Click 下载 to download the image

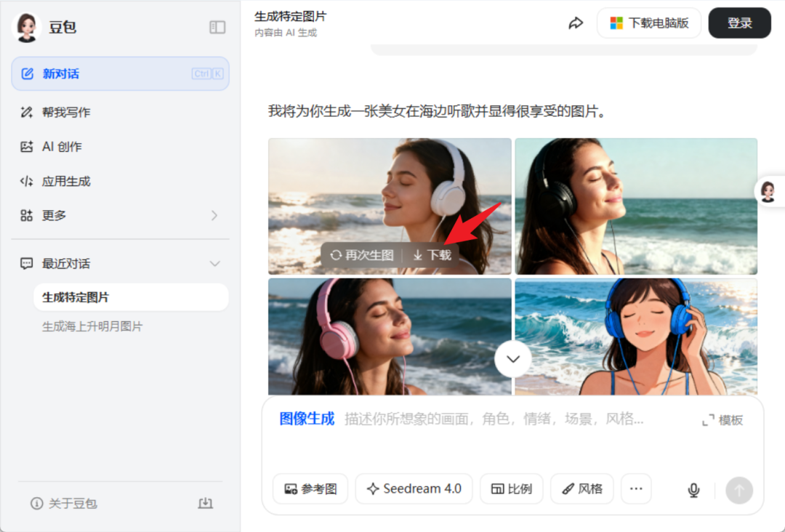tap(432, 255)
